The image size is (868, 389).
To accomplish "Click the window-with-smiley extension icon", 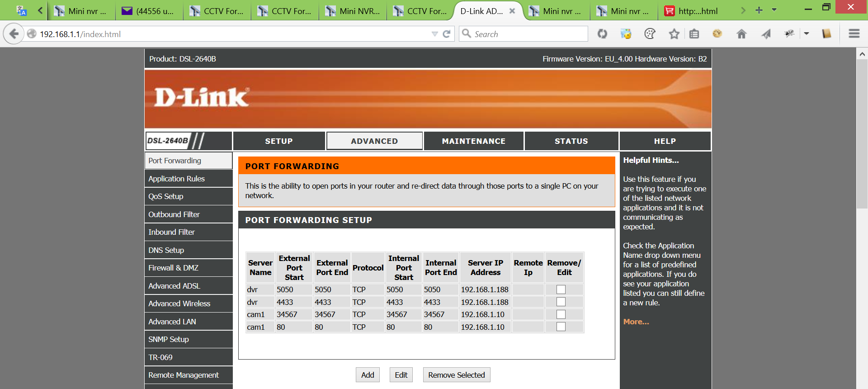I will (x=626, y=34).
